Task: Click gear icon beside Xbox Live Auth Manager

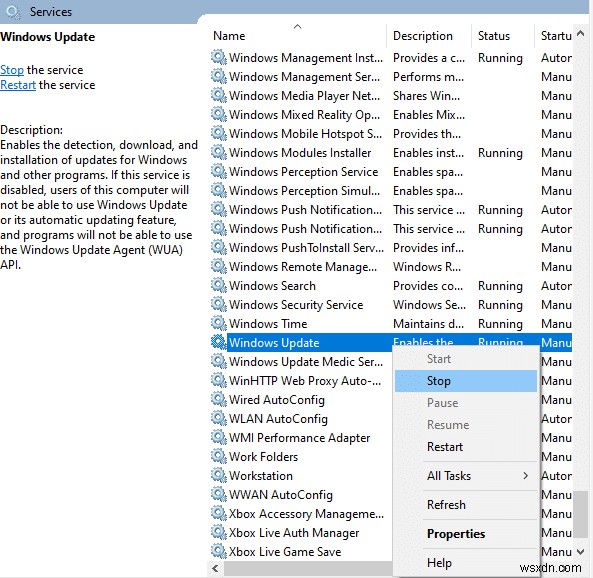Action: tap(219, 533)
